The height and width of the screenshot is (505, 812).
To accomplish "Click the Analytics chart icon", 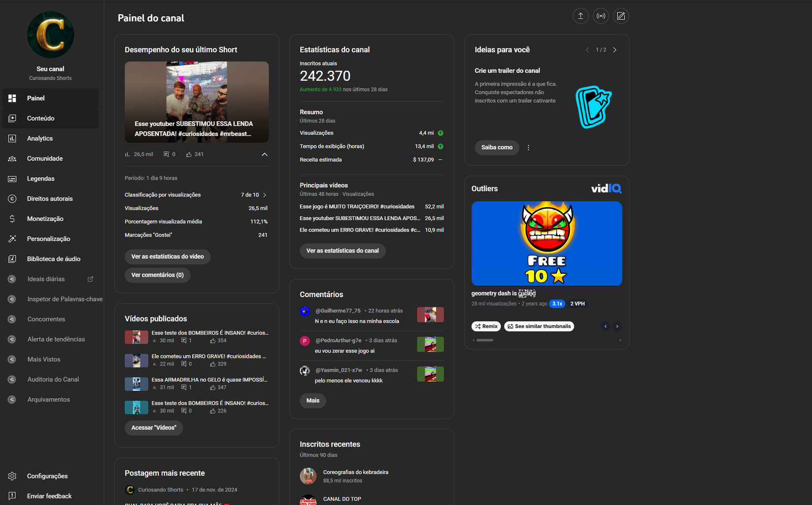I will (12, 138).
